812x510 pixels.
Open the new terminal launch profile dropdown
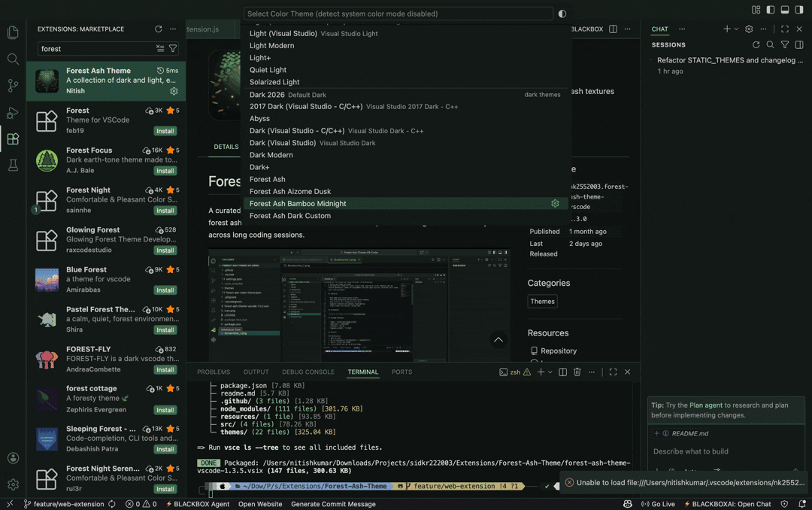pos(550,372)
